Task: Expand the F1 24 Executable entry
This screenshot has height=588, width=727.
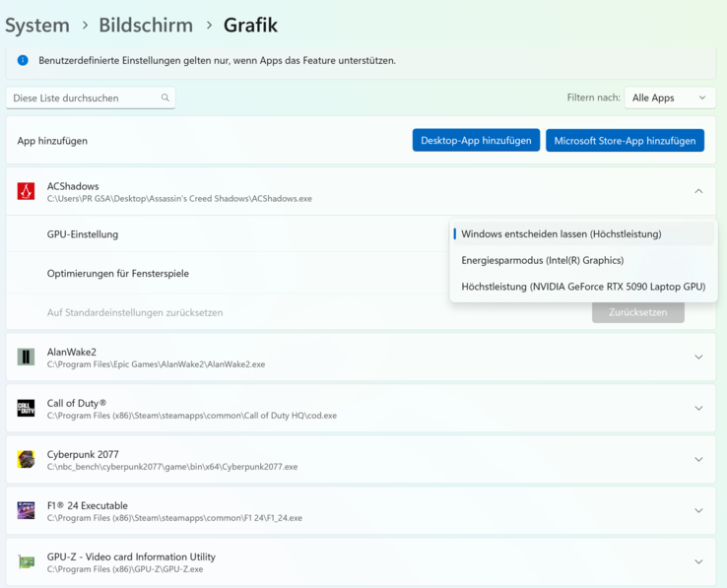Action: [698, 510]
